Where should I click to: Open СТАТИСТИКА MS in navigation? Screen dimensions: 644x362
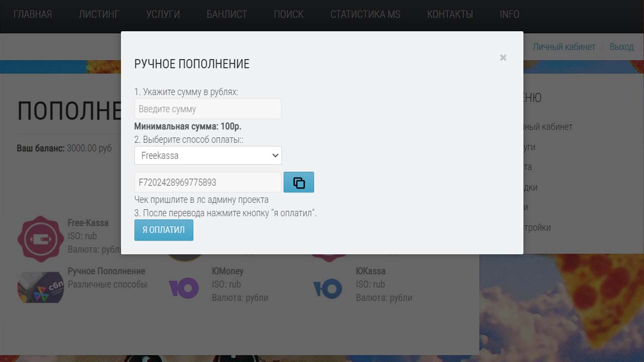pos(365,15)
